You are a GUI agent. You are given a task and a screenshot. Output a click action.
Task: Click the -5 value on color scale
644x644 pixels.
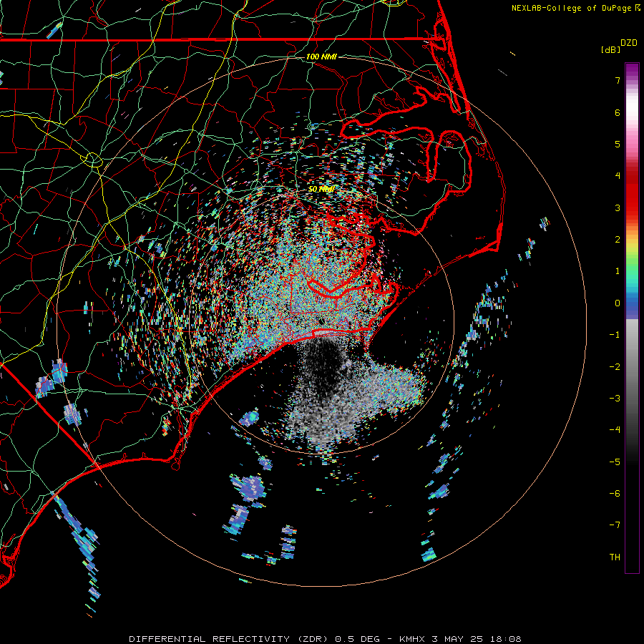point(615,462)
